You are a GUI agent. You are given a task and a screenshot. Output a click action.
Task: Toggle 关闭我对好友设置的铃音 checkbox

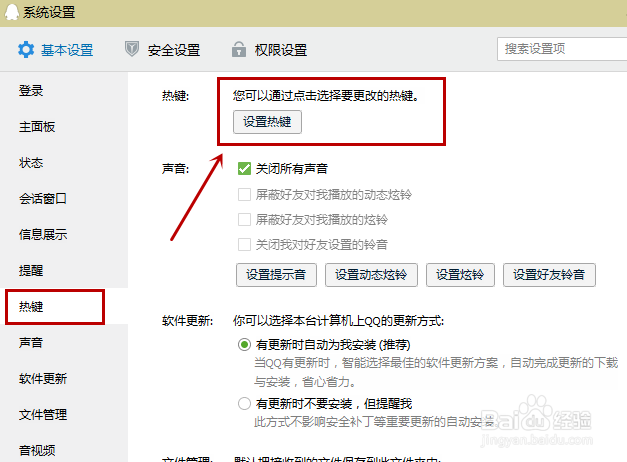[244, 244]
